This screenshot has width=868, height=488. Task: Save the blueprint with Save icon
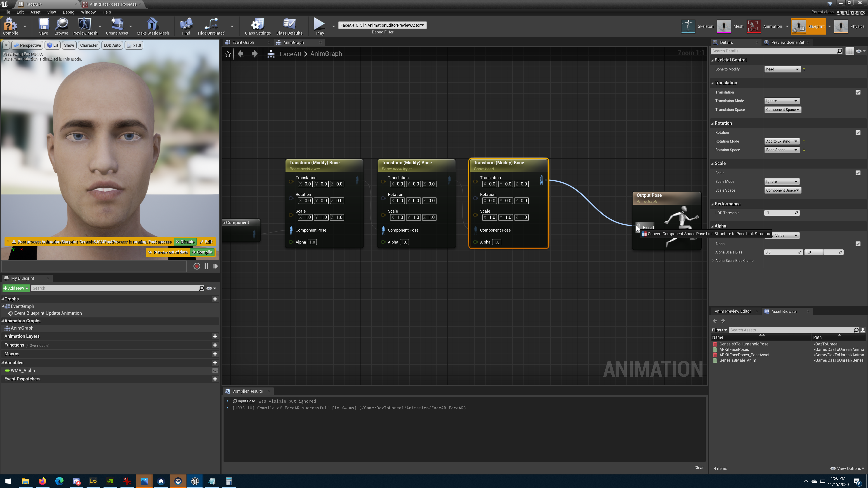click(43, 26)
